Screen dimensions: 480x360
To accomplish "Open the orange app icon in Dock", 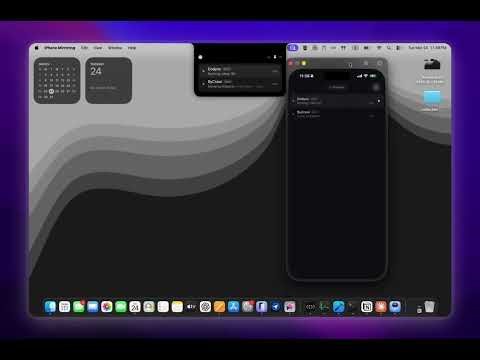I will 219,307.
